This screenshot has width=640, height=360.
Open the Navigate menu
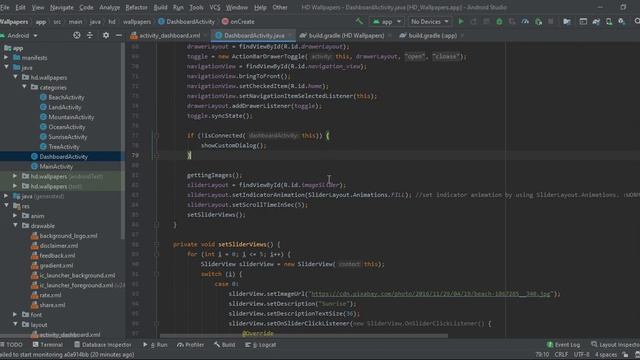[62, 7]
